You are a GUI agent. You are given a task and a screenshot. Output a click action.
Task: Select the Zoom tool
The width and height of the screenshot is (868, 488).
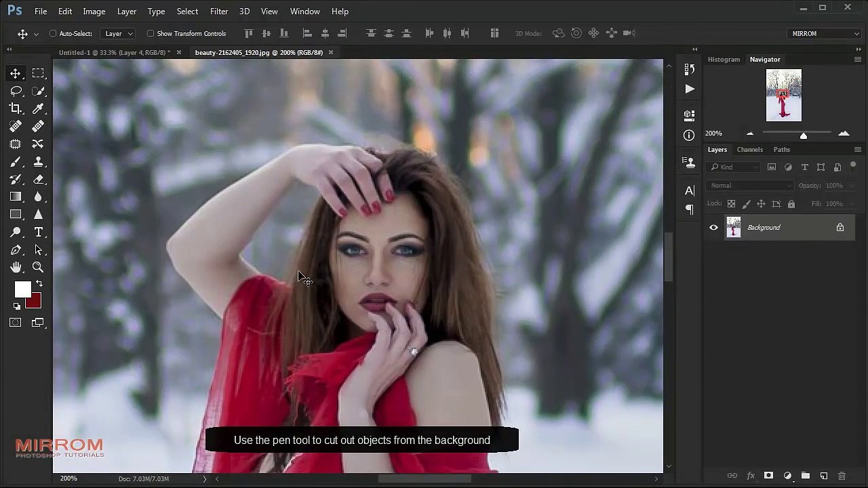click(x=38, y=267)
